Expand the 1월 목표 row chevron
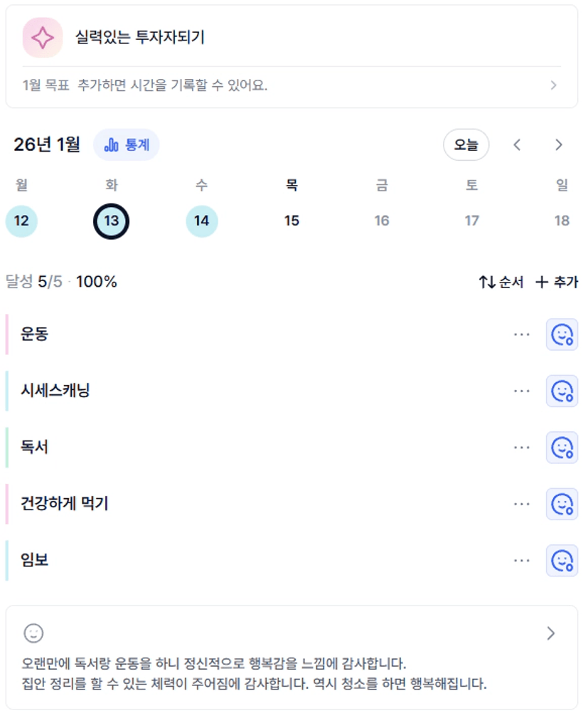588x718 pixels. click(554, 85)
